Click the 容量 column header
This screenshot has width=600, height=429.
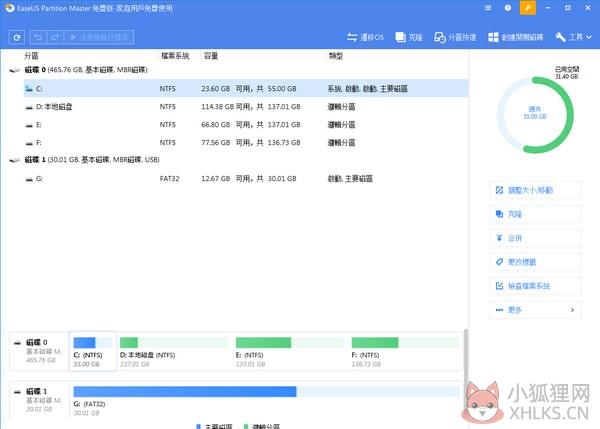click(x=211, y=56)
